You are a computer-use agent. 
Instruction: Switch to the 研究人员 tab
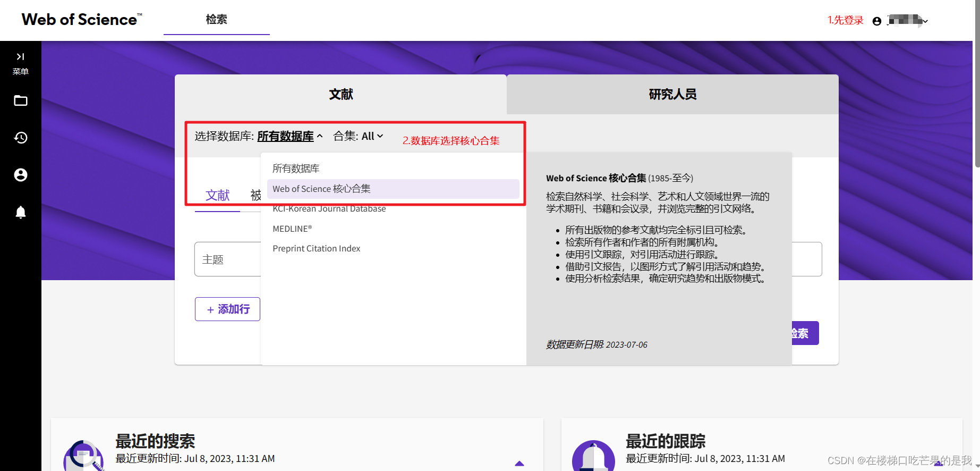pyautogui.click(x=672, y=94)
